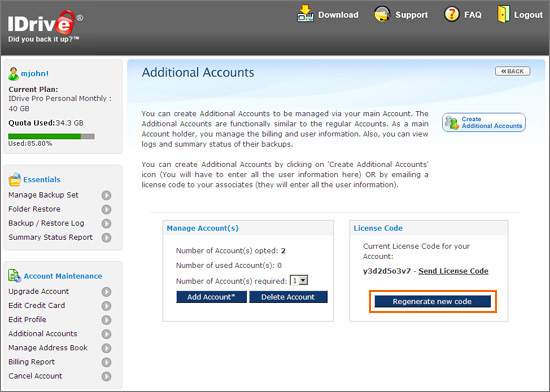Click the arrow icon next to Edit Credit Card
Image resolution: width=550 pixels, height=392 pixels.
pos(106,306)
